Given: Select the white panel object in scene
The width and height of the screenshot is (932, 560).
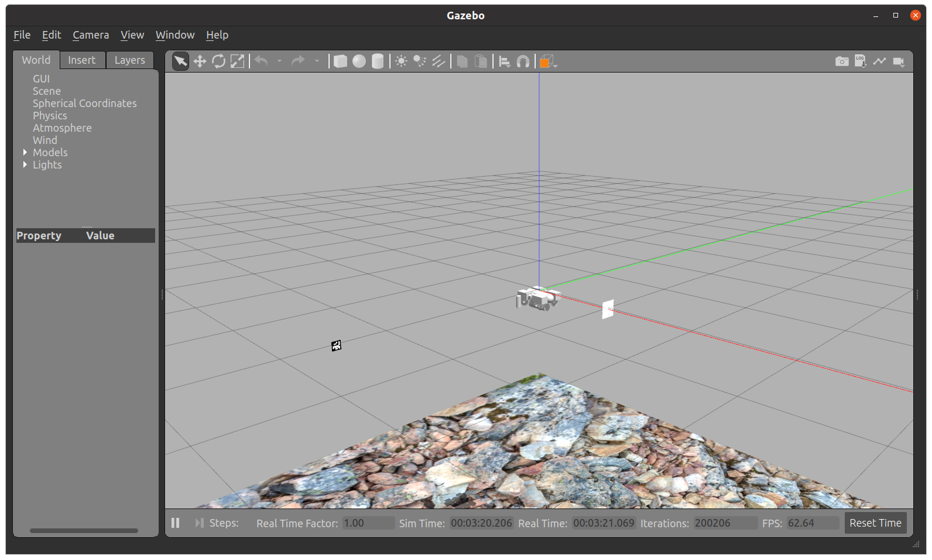Looking at the screenshot, I should [608, 309].
